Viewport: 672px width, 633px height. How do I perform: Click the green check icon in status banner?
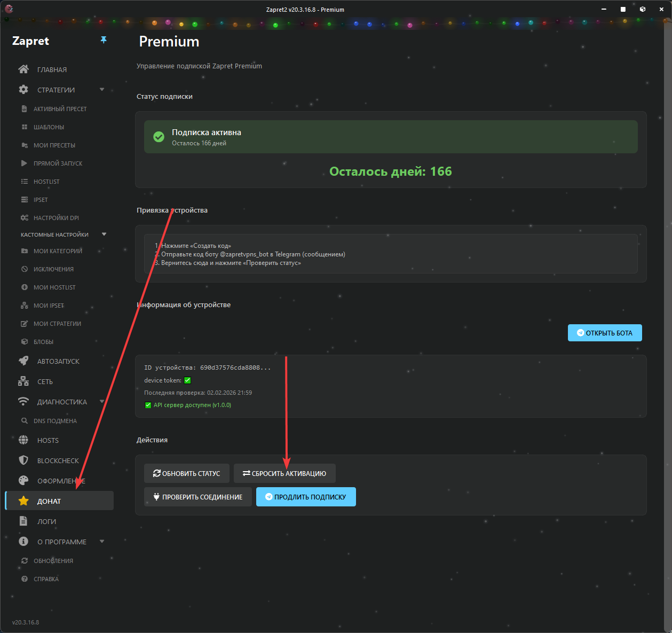(x=159, y=137)
